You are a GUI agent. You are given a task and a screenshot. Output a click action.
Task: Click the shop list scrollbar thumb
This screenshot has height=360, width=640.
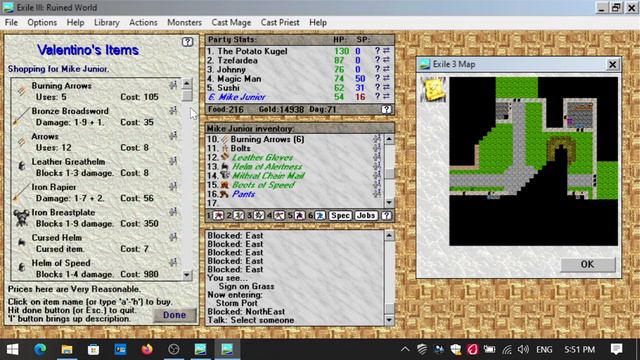(187, 96)
